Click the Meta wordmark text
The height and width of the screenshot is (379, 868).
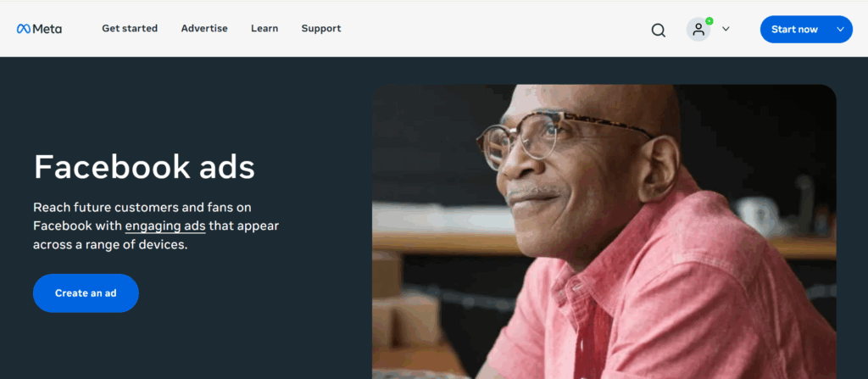(x=47, y=29)
